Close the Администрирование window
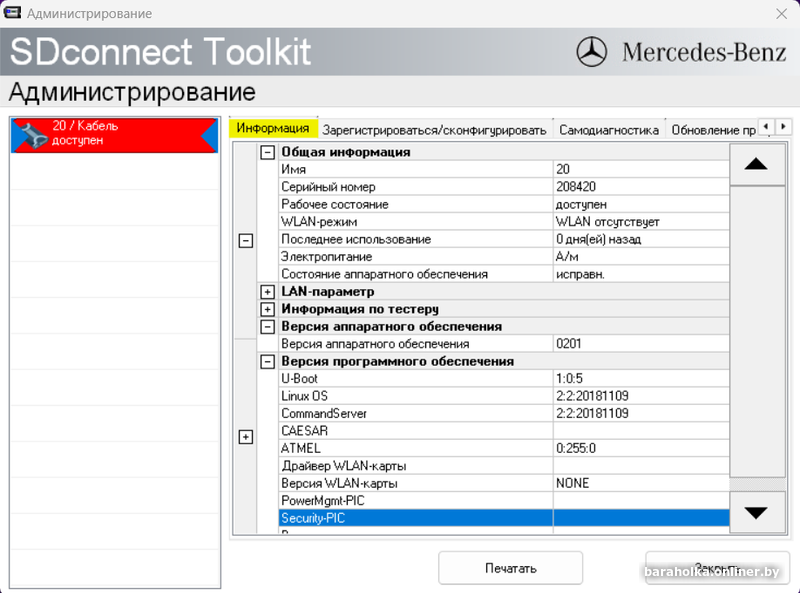 (781, 14)
